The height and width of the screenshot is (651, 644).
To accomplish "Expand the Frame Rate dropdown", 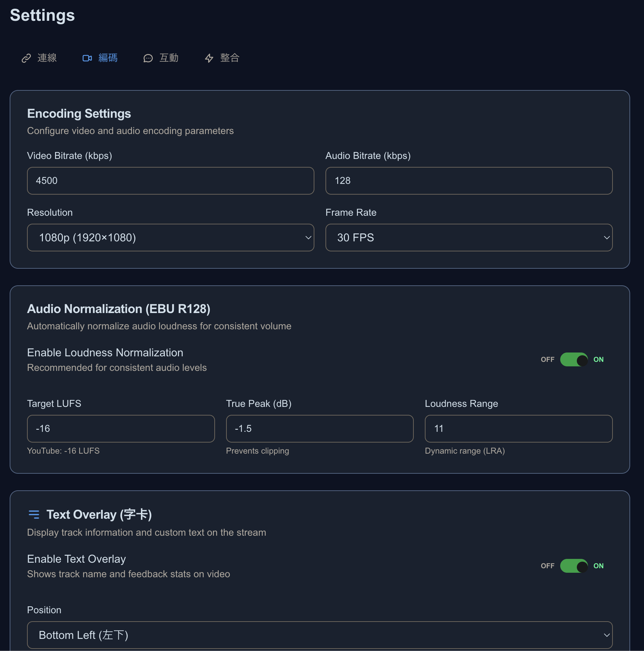I will 469,238.
